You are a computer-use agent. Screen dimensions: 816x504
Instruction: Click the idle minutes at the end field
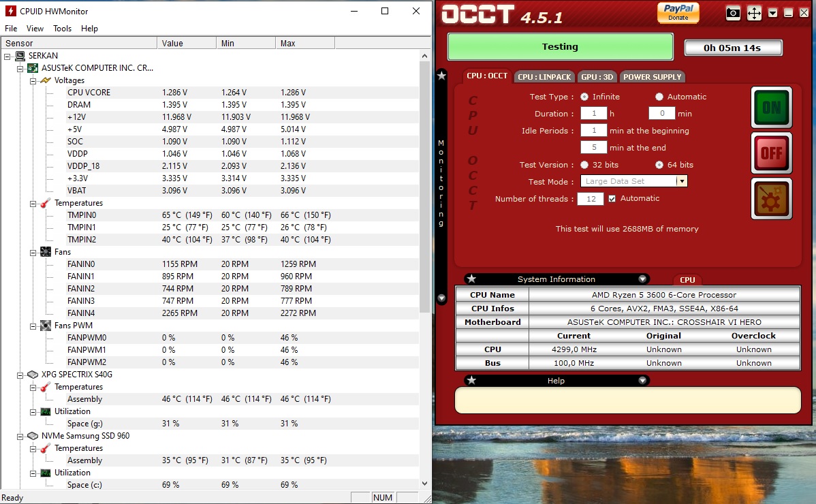coord(594,147)
